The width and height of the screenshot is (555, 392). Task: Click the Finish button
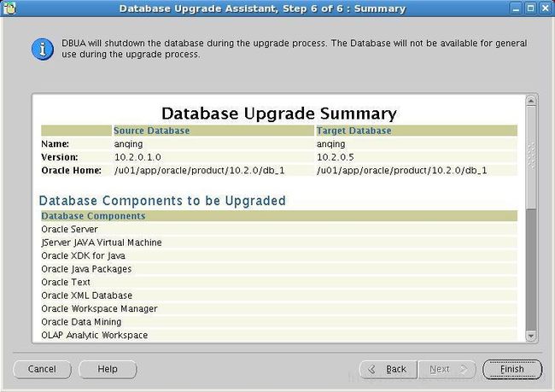[x=512, y=369]
